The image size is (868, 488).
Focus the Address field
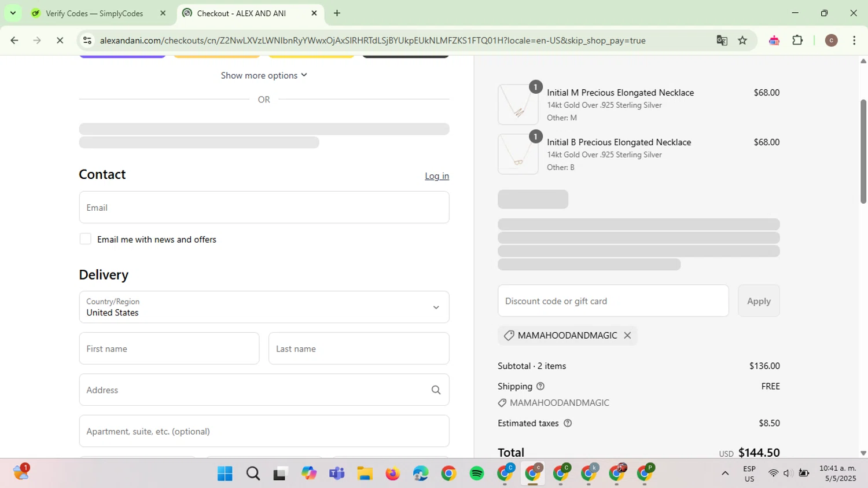pyautogui.click(x=264, y=390)
